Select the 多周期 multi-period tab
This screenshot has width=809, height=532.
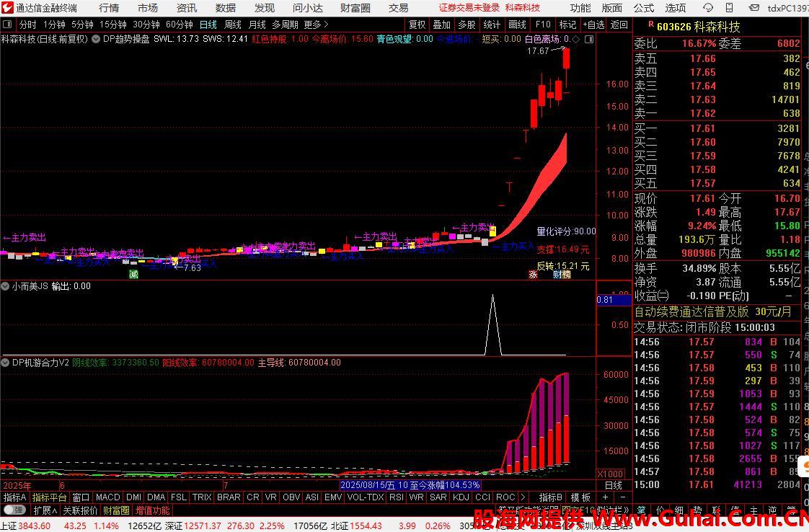(x=285, y=25)
